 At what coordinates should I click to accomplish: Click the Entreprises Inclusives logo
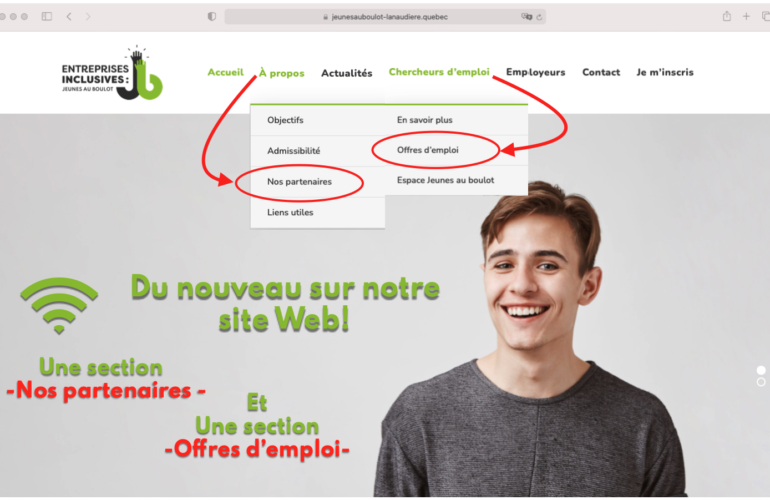[x=112, y=73]
